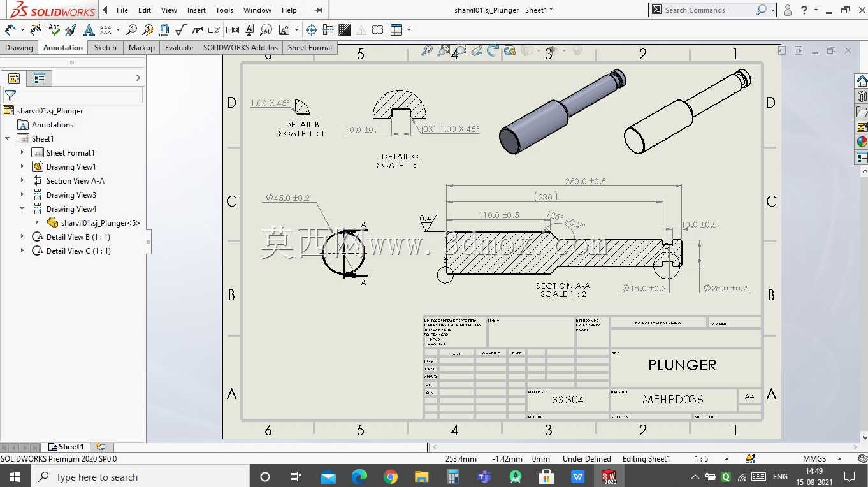Open the Model Items tool

coord(36,29)
